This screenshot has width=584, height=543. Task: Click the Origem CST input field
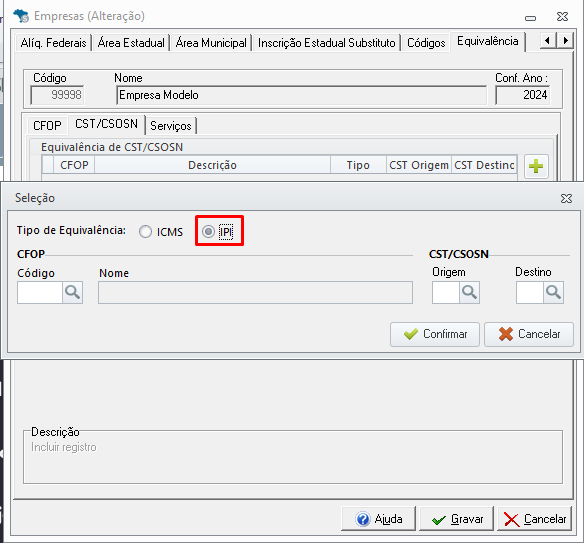click(446, 292)
